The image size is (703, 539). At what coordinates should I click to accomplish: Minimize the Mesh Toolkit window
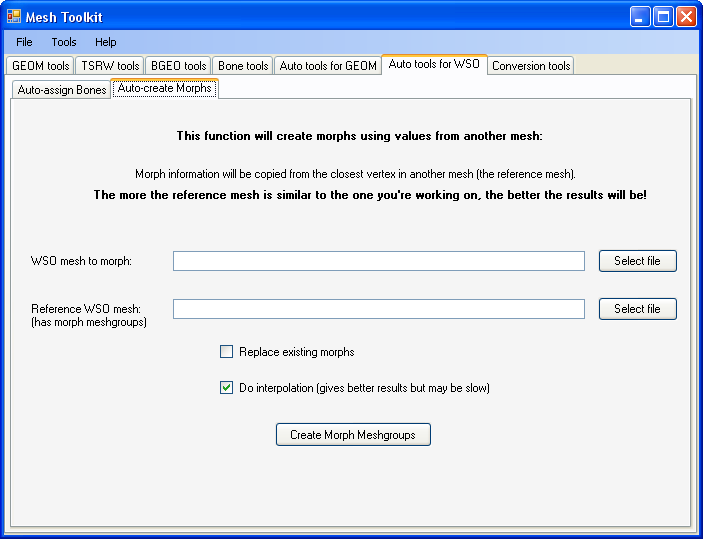pyautogui.click(x=640, y=17)
